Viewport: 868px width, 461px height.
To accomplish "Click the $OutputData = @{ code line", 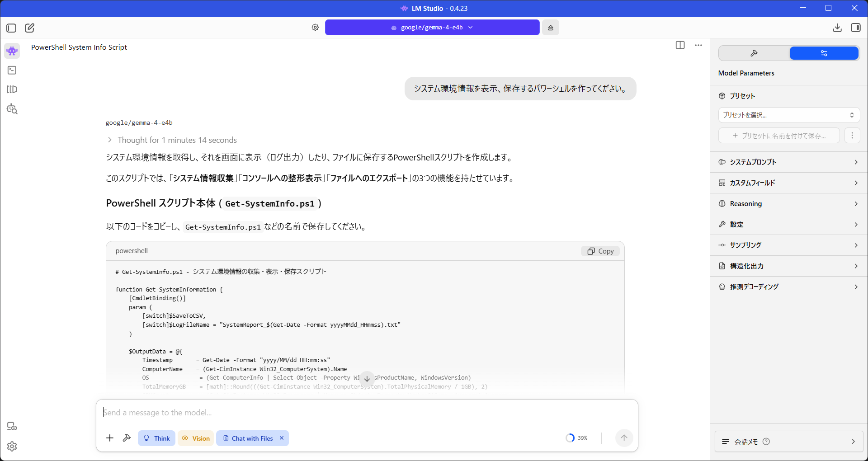I will 156,352.
